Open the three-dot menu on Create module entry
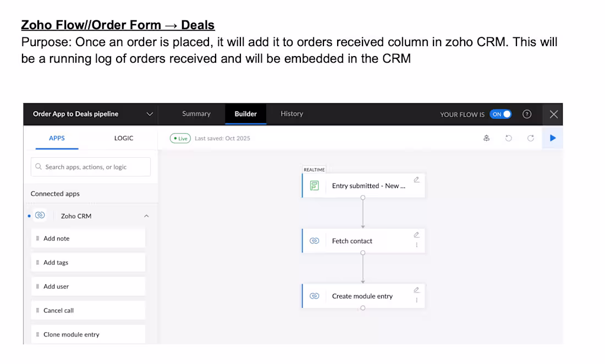This screenshot has height=364, width=605. click(x=417, y=299)
